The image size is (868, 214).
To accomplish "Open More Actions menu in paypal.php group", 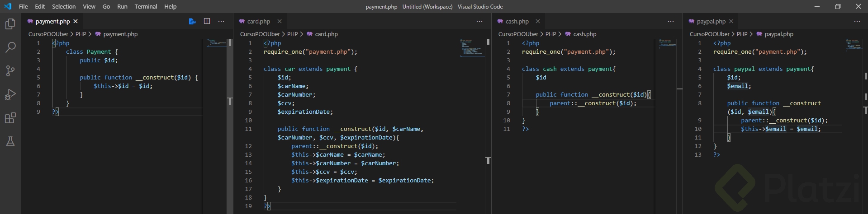I will click(857, 21).
